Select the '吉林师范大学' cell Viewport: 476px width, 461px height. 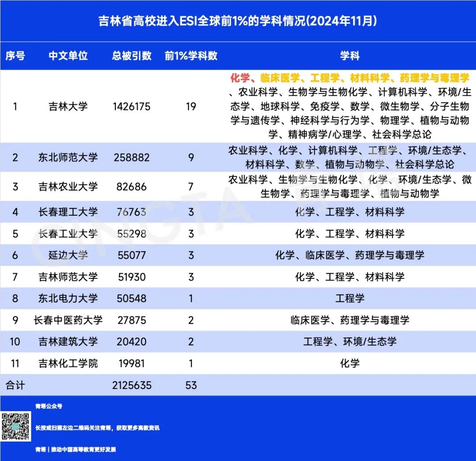click(x=68, y=277)
